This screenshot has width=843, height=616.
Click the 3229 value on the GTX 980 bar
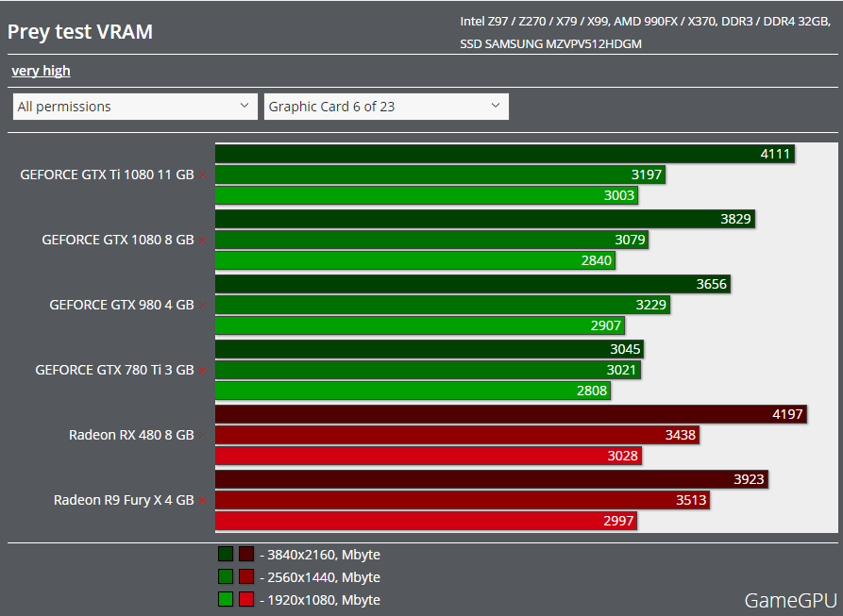[651, 305]
